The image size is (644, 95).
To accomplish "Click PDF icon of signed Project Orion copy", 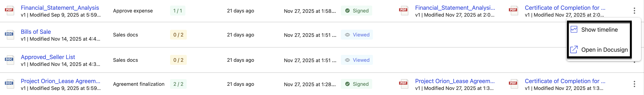I will point(403,84).
